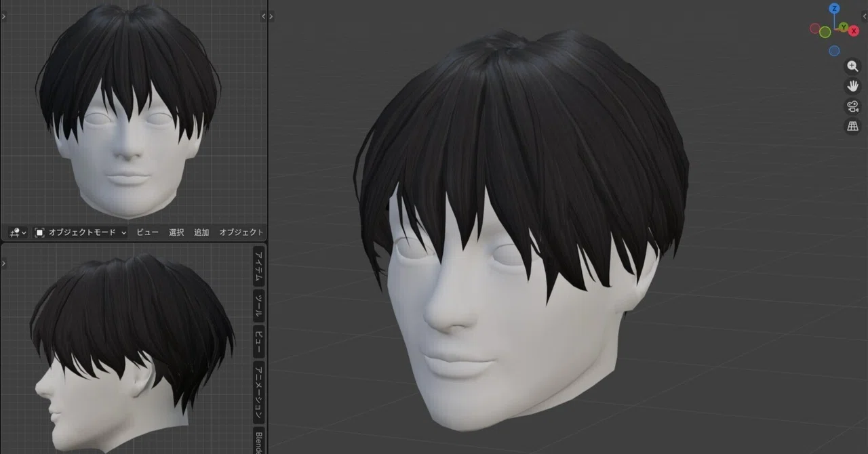868x454 pixels.
Task: Expand the toolbar arrow at left of main viewport
Action: [271, 16]
